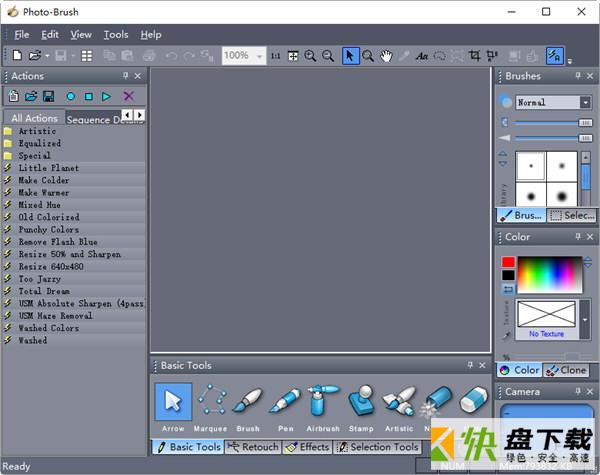Screen dimensions: 600x475
Task: Pin the Actions panel
Action: 125,76
